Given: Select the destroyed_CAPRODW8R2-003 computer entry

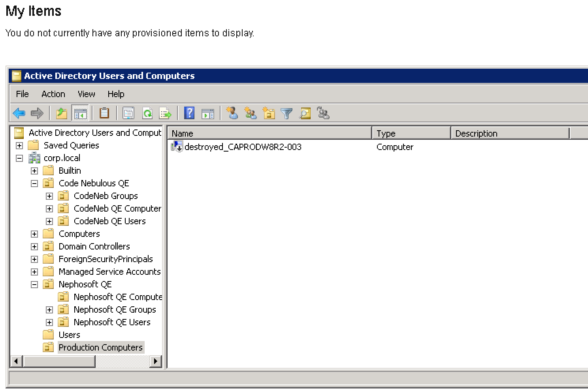Looking at the screenshot, I should 243,147.
